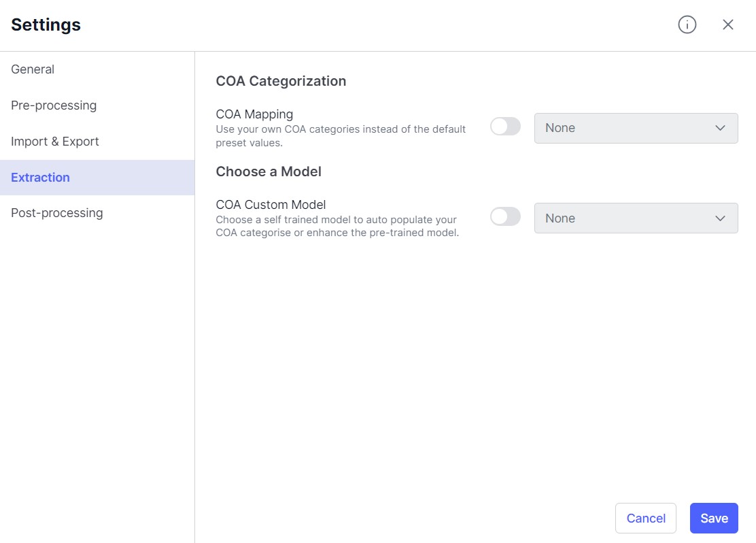The height and width of the screenshot is (543, 756).
Task: Go to the General settings section
Action: tap(33, 69)
